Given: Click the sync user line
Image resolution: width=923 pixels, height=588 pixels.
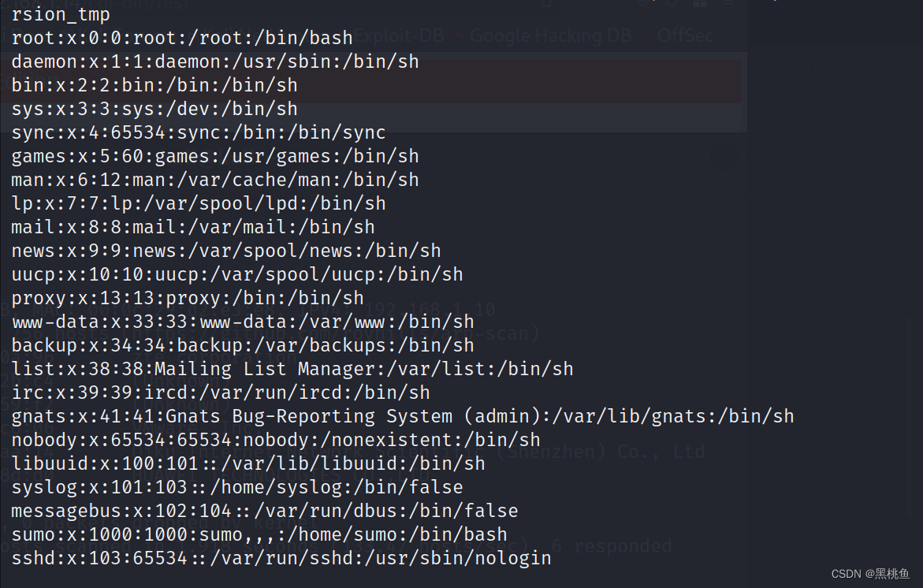Looking at the screenshot, I should (x=199, y=132).
